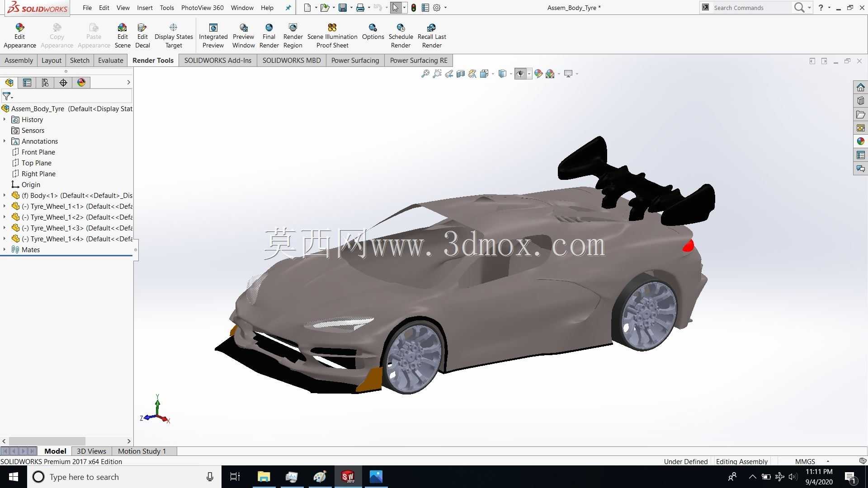Expand the Annotations tree node
The image size is (868, 488).
click(5, 141)
